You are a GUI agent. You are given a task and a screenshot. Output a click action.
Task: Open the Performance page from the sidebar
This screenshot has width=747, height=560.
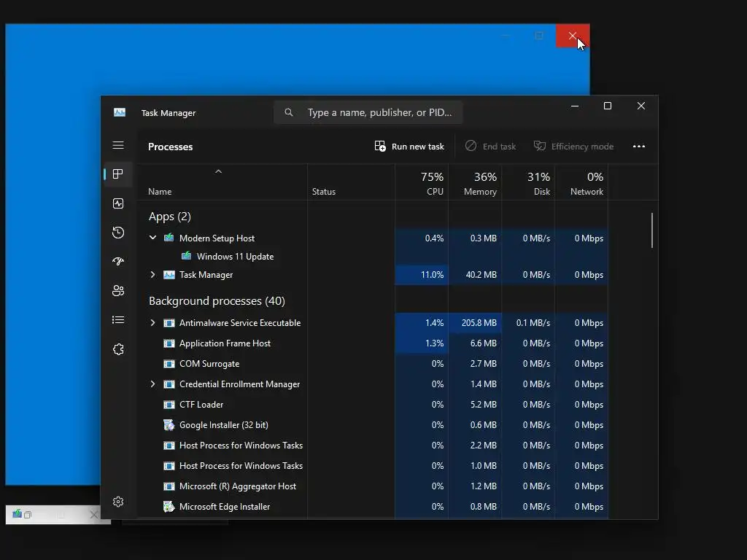[118, 203]
